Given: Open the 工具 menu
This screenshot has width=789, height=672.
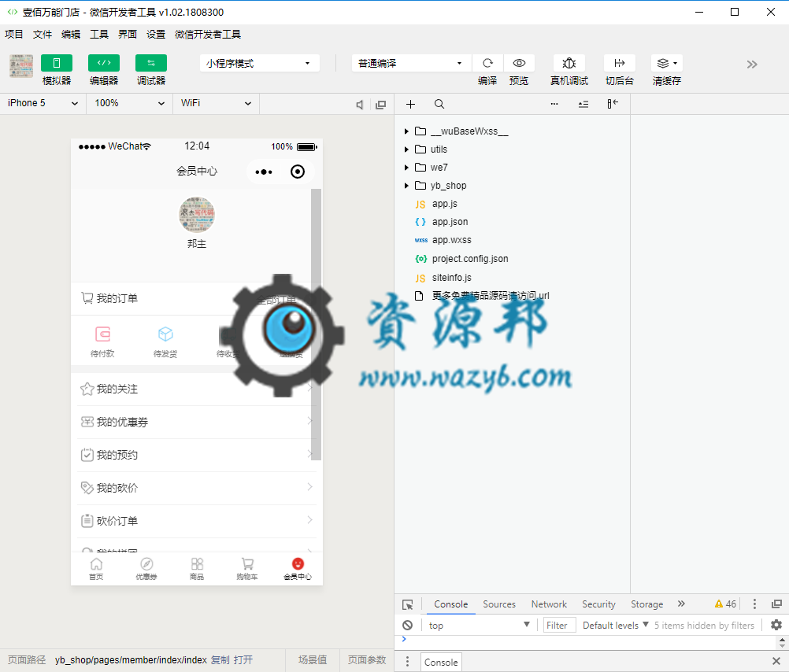Looking at the screenshot, I should pos(99,34).
